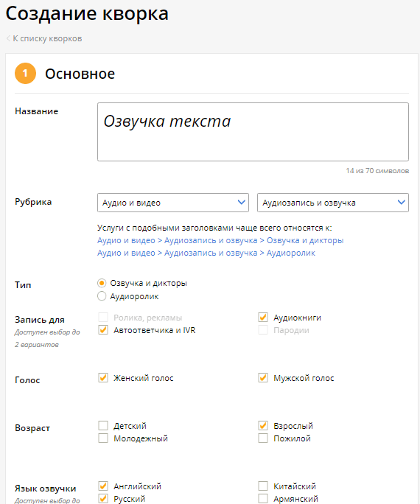Check the 'Молодежный' age checkbox
Image resolution: width=420 pixels, height=504 pixels.
pos(103,438)
